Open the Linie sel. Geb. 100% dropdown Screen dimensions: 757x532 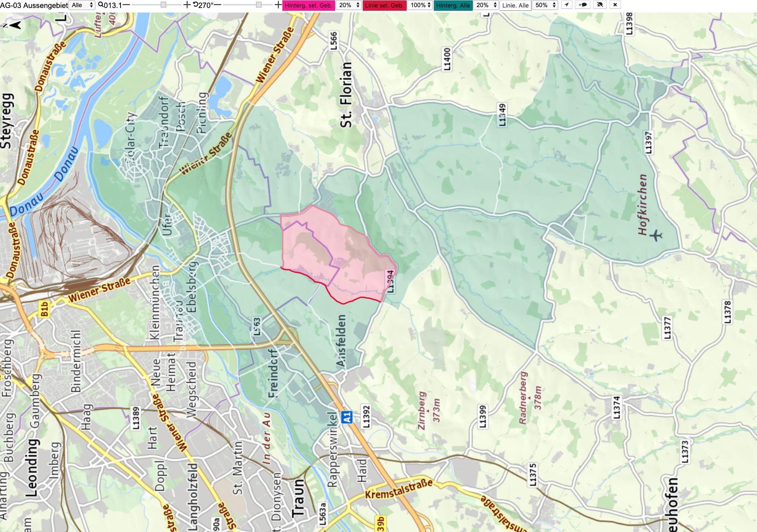point(420,5)
